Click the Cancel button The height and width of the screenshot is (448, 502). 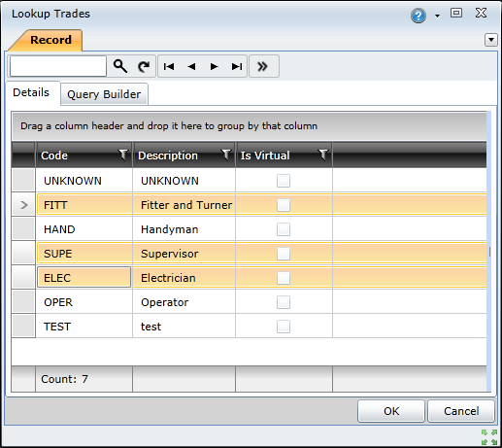[461, 411]
